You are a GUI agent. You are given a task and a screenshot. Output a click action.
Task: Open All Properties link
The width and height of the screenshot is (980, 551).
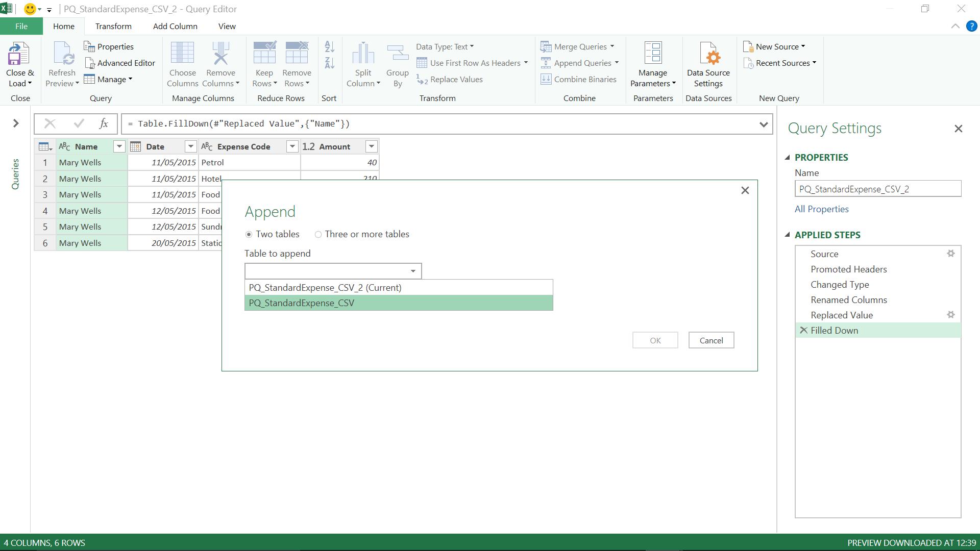point(821,209)
